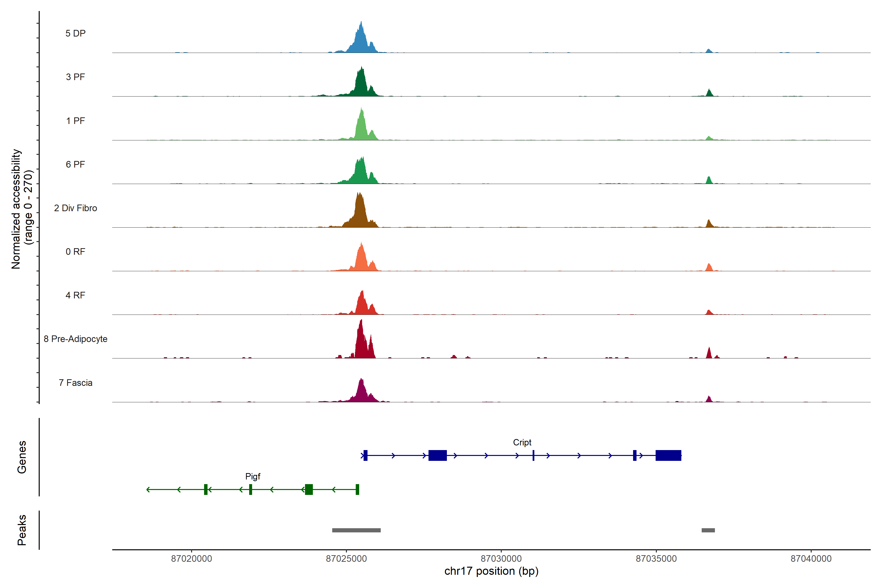The image size is (882, 588).
Task: Click the 87025000 axis tick label
Action: click(346, 558)
